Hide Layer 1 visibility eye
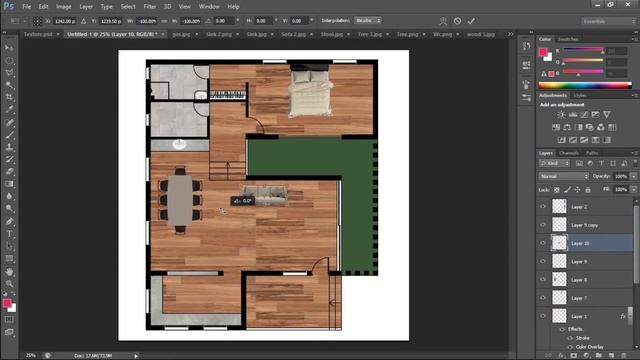 pyautogui.click(x=543, y=316)
